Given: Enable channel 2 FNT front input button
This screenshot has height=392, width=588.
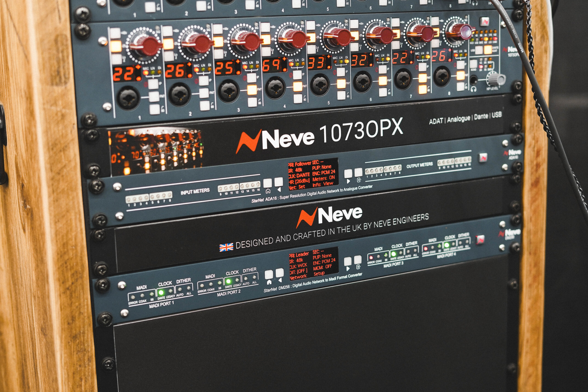Looking at the screenshot, I should tap(204, 93).
